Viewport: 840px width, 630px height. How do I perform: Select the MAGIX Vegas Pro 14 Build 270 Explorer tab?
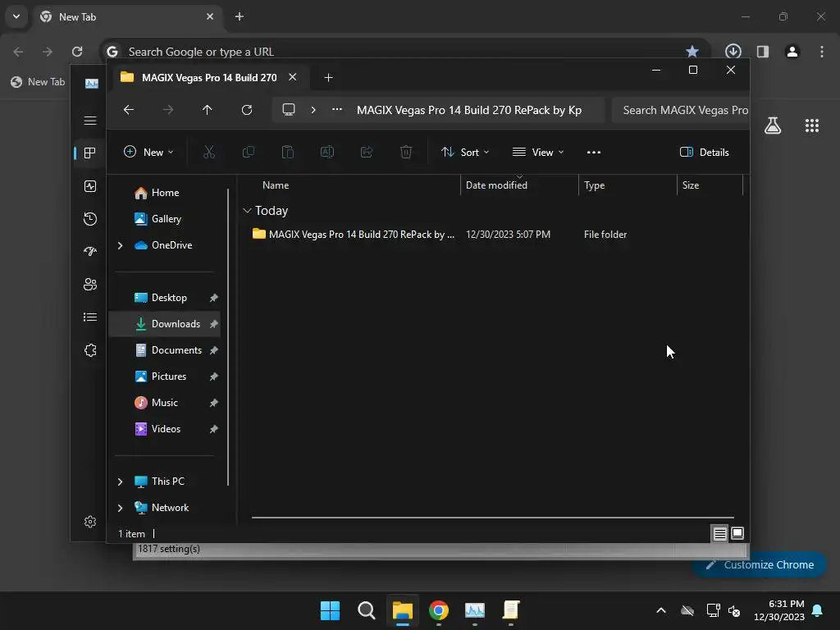(209, 78)
